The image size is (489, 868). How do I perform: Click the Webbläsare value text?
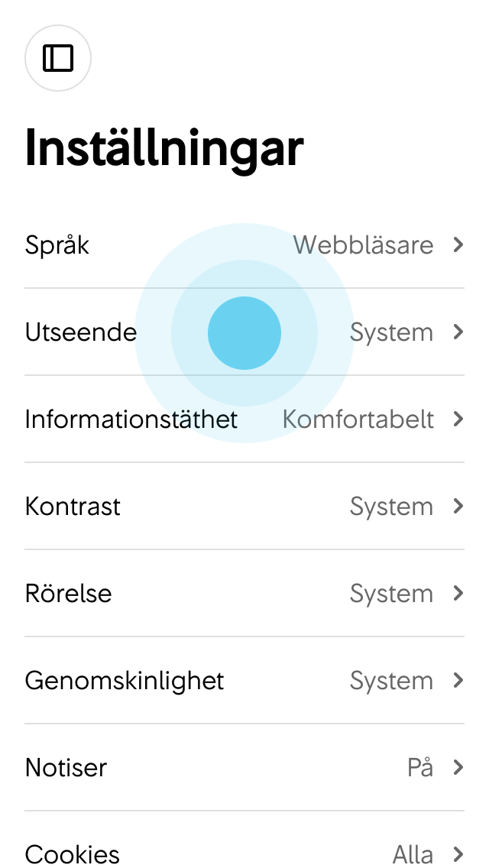[x=363, y=245]
